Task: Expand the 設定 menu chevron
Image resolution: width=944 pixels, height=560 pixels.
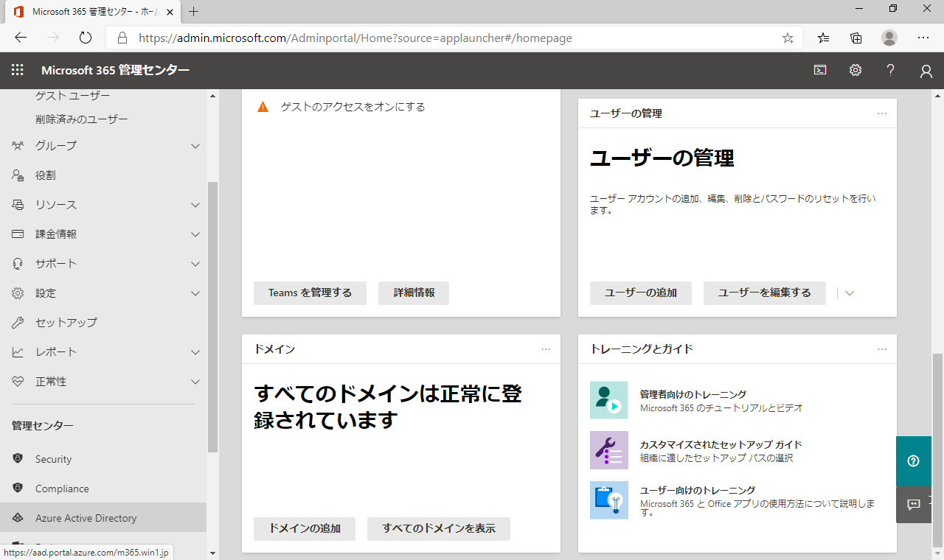Action: 195,293
